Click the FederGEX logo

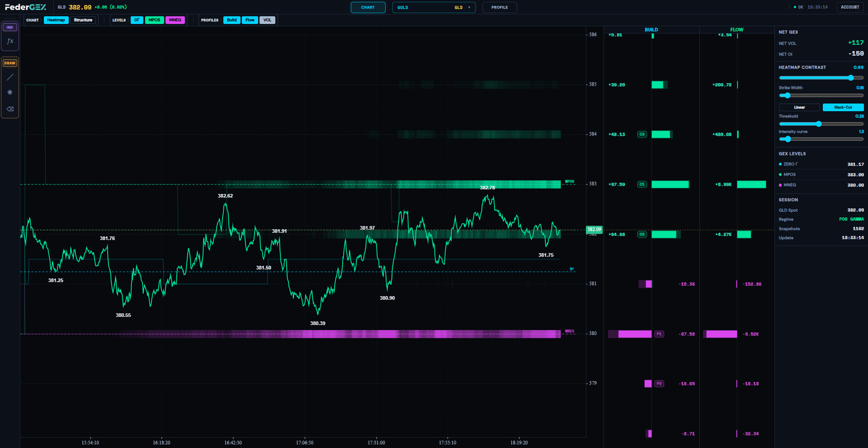(26, 7)
